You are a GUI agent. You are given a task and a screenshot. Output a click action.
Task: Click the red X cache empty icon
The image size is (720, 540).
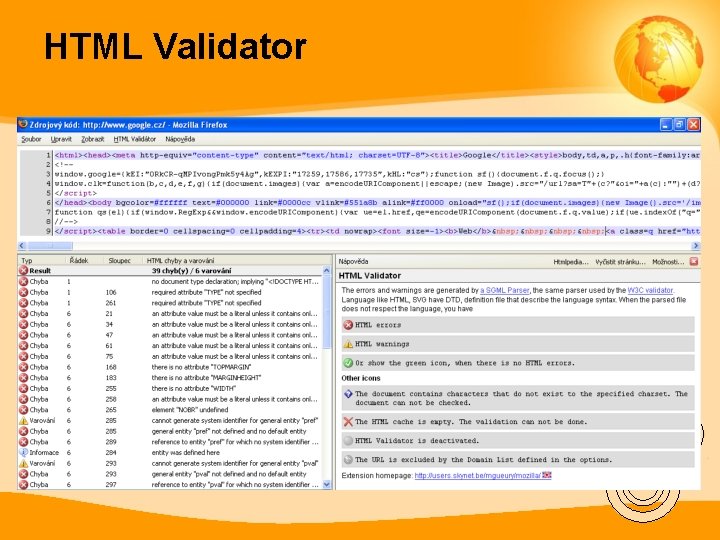tap(348, 422)
